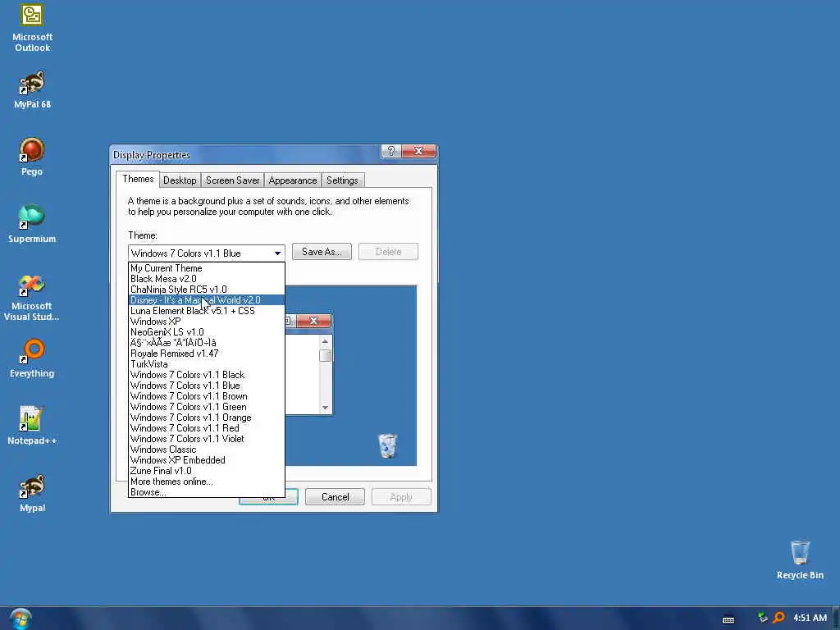Select the Browse... entry
Screen dimensions: 840x630
[x=207, y=492]
